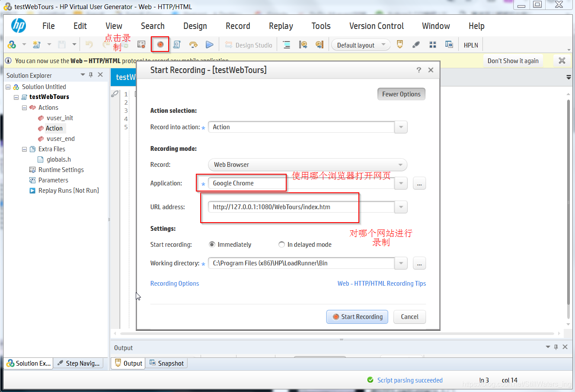Click the shield icon right of Default layout
The height and width of the screenshot is (392, 575).
(x=400, y=45)
